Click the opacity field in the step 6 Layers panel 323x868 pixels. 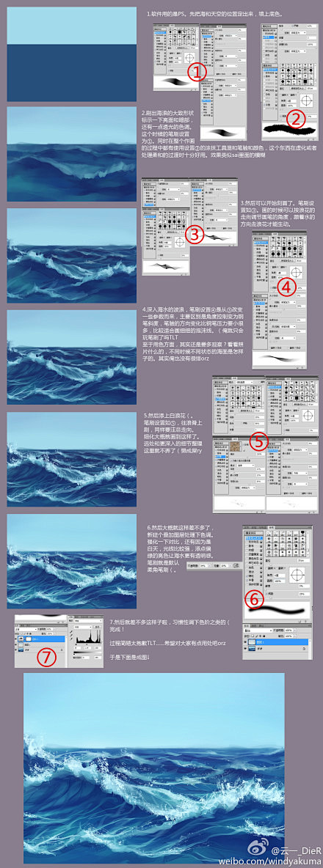[x=288, y=630]
